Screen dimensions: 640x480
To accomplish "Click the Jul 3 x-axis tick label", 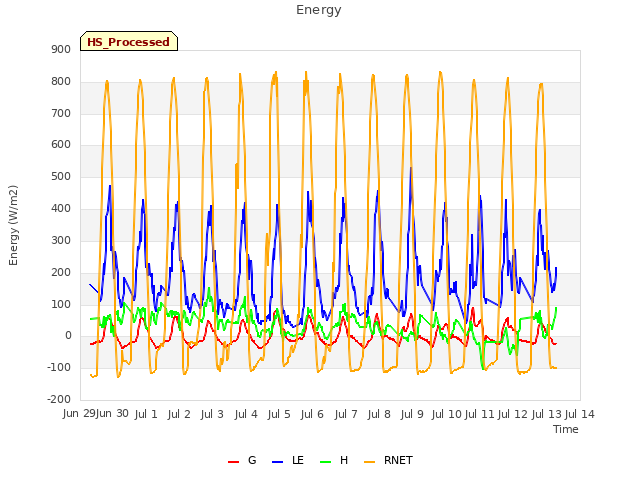I will [x=212, y=414].
